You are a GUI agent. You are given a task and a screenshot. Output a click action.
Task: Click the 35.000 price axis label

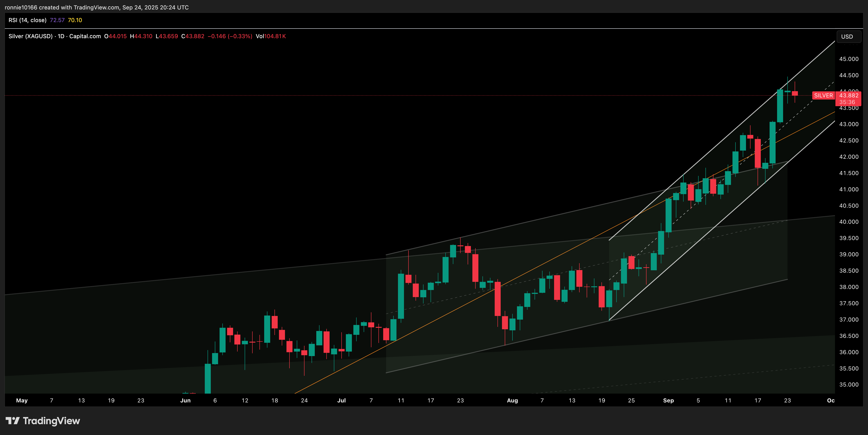coord(848,384)
